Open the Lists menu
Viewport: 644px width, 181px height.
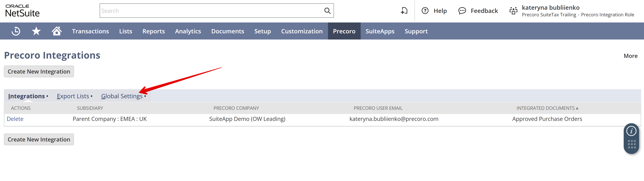click(126, 31)
